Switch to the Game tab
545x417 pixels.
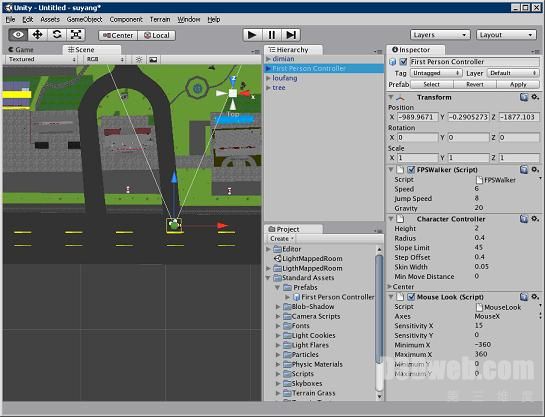click(21, 50)
